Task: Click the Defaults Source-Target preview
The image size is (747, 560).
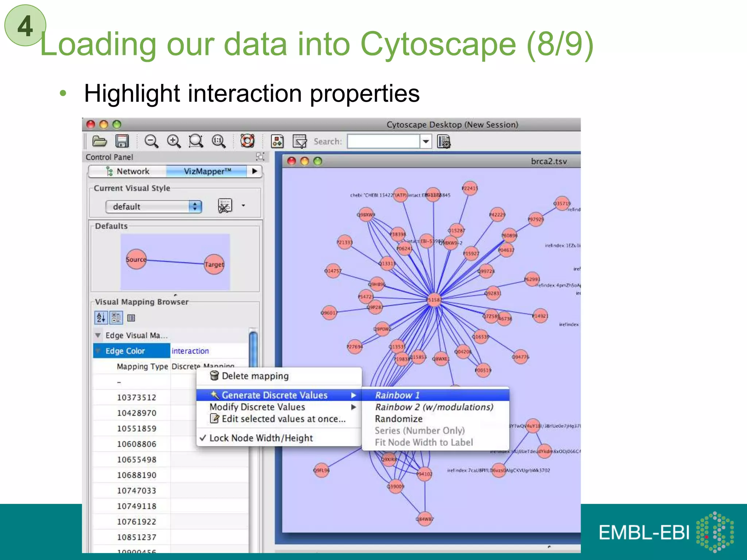Action: (175, 262)
